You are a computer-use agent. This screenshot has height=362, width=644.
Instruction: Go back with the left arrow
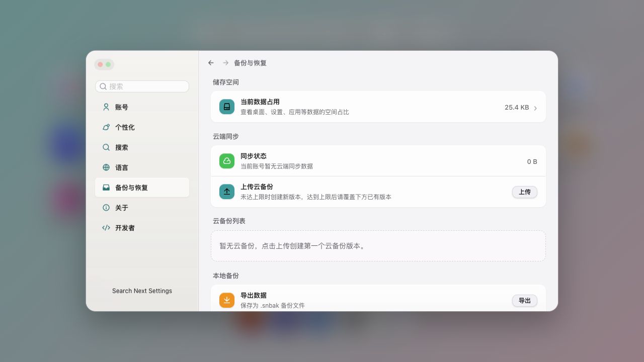(x=211, y=63)
